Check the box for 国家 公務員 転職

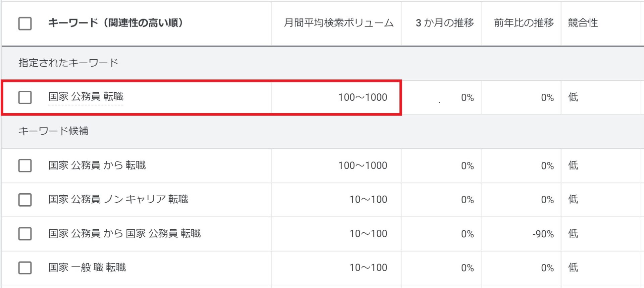25,97
